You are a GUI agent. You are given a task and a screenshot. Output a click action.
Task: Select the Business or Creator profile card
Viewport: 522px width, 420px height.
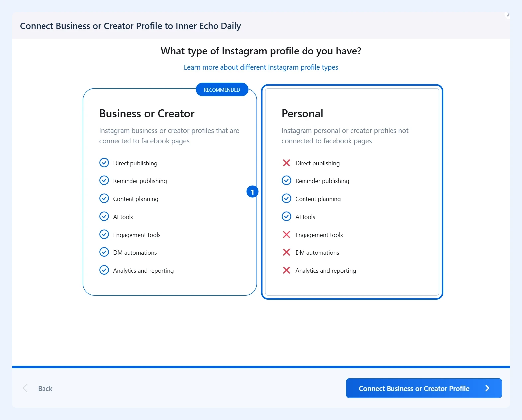170,192
